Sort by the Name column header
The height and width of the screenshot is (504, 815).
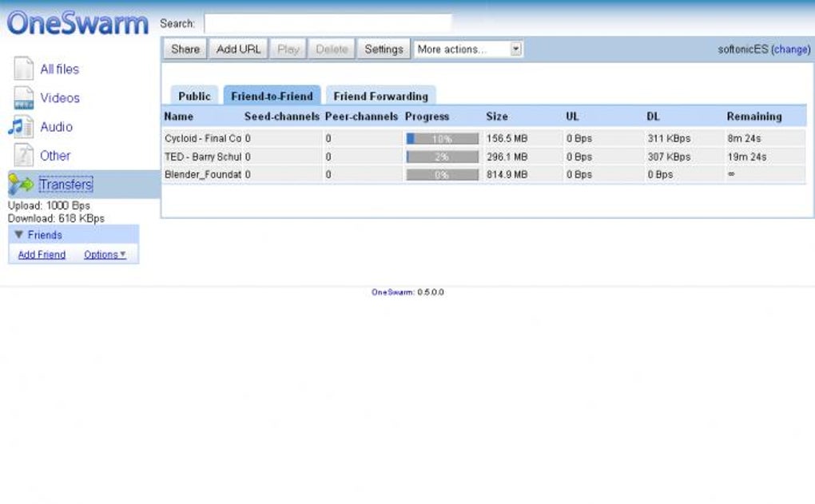pos(179,117)
